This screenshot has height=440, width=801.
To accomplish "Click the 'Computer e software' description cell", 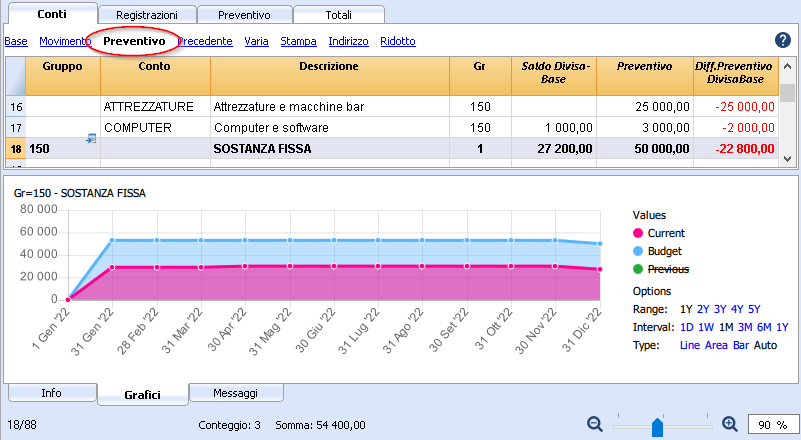I will point(329,128).
